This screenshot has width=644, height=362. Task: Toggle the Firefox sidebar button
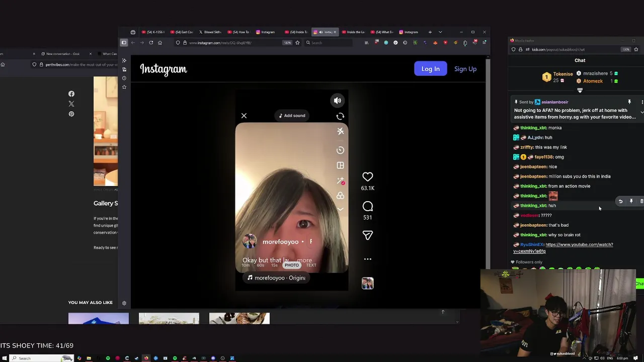point(124,43)
